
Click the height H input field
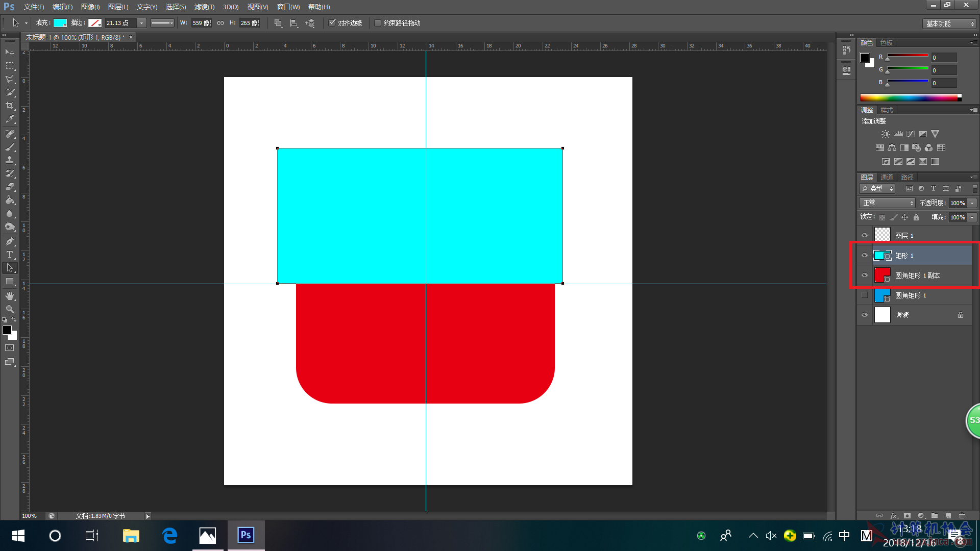pyautogui.click(x=250, y=23)
